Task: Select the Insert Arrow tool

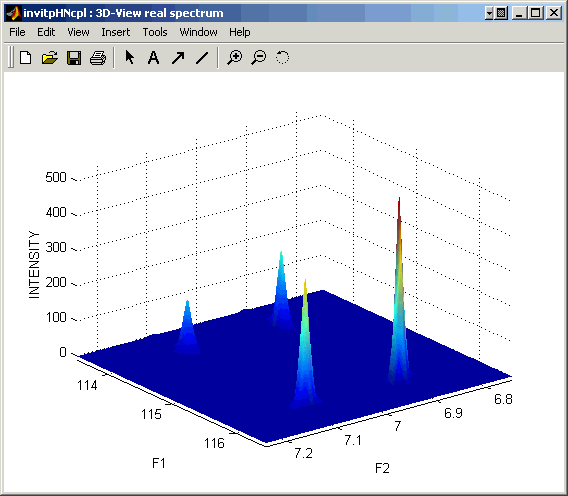Action: [178, 58]
